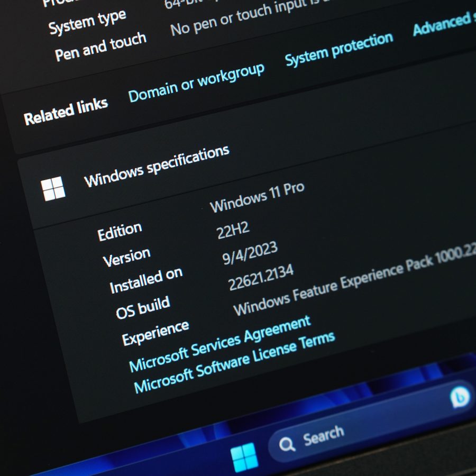Click the 'System type' label

[x=87, y=22]
